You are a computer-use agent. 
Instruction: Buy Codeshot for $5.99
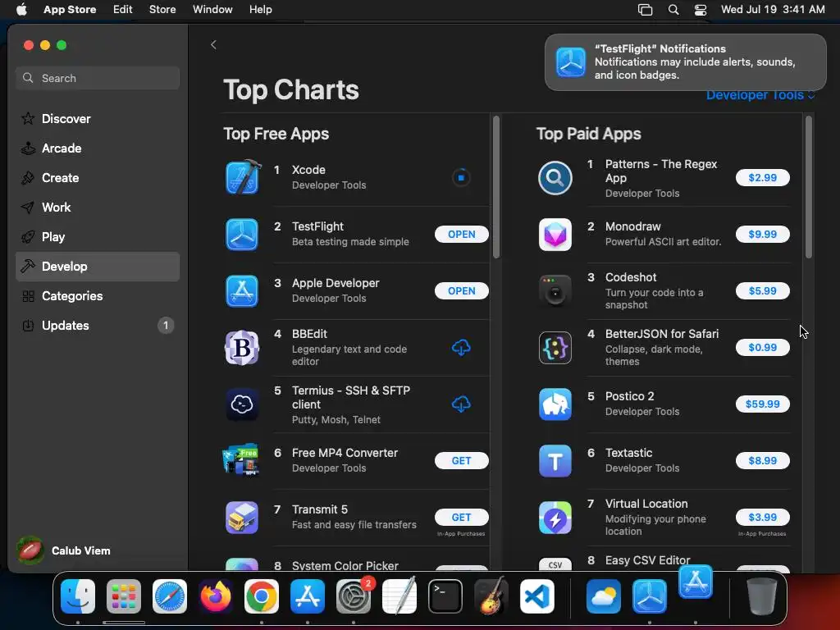click(x=762, y=291)
